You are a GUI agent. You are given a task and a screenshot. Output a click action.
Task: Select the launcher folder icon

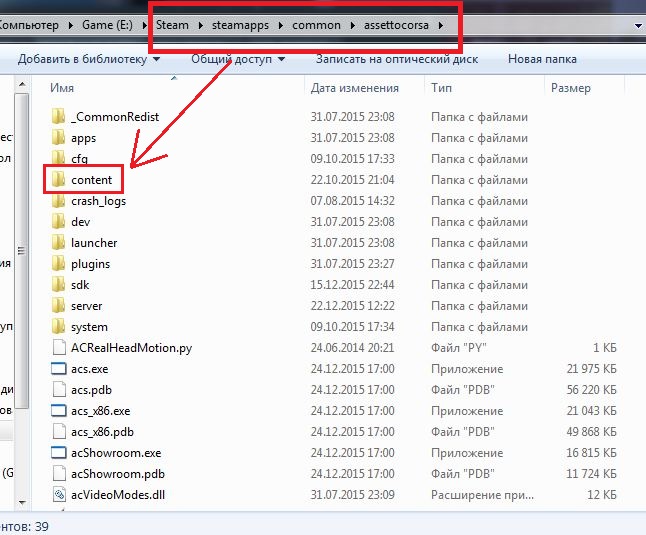[x=59, y=243]
